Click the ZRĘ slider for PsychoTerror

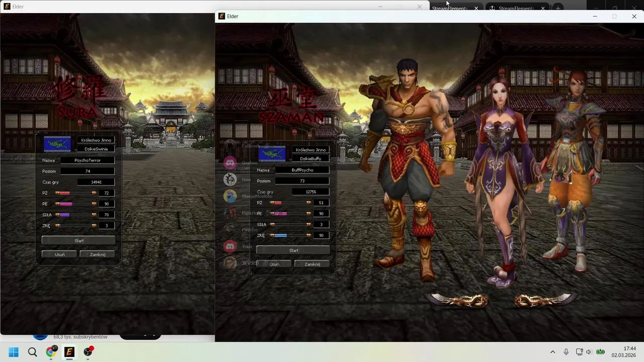point(76,226)
